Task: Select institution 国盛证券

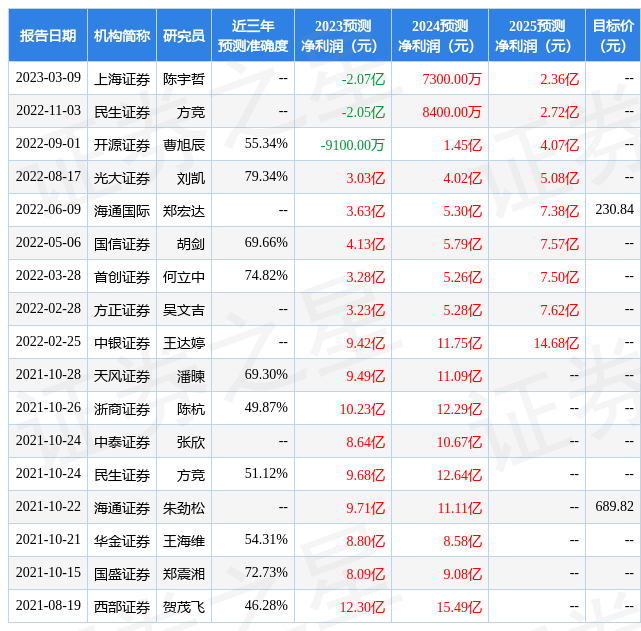Action: (x=122, y=575)
